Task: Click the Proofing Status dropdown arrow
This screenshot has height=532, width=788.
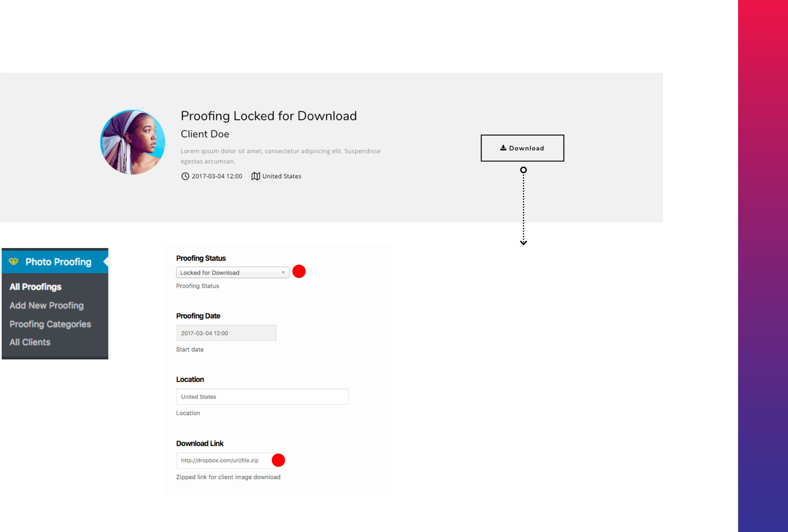Action: coord(283,273)
